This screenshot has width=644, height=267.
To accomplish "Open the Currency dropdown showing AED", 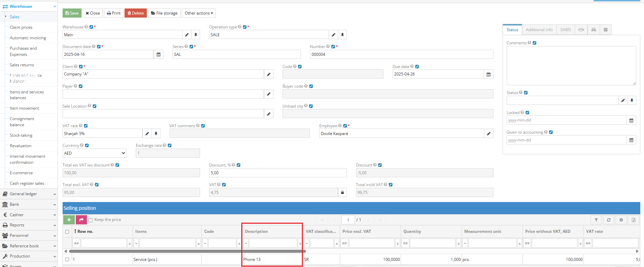I will pyautogui.click(x=94, y=153).
